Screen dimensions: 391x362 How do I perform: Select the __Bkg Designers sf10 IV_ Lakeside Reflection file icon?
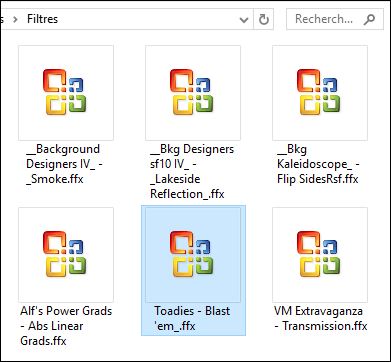tap(193, 93)
